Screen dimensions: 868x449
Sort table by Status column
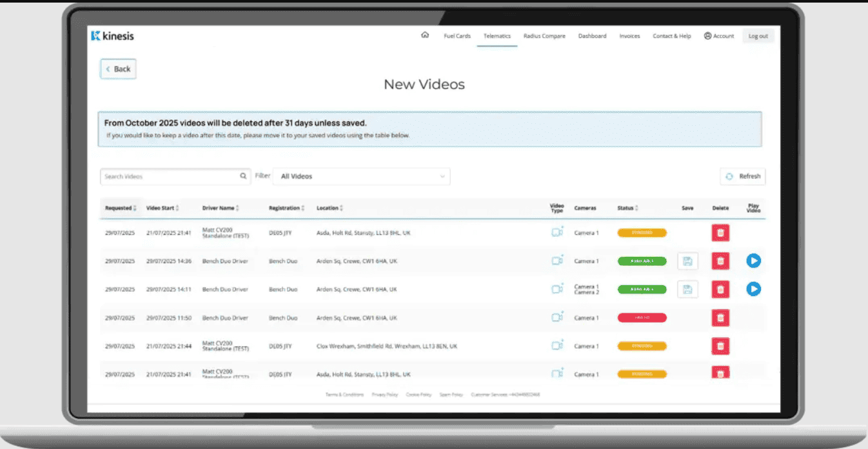click(x=628, y=208)
